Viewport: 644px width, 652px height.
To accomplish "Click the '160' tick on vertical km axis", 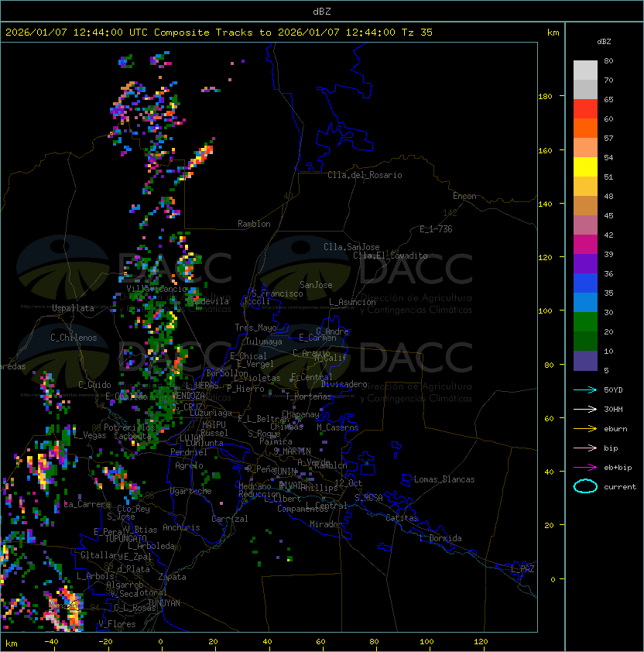I will pyautogui.click(x=545, y=150).
